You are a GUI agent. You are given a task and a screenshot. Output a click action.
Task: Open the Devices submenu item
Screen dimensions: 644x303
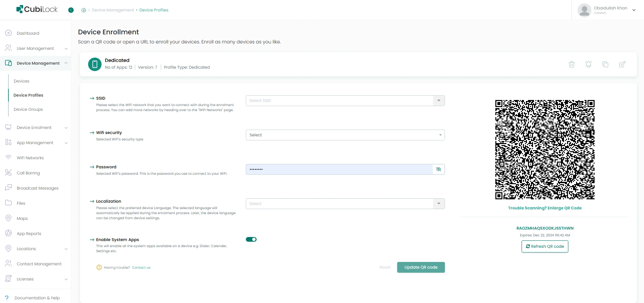coord(22,81)
